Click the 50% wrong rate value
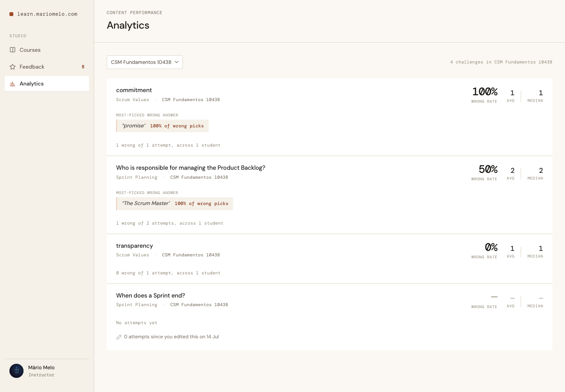Viewport: 565px width, 392px height. click(x=488, y=169)
